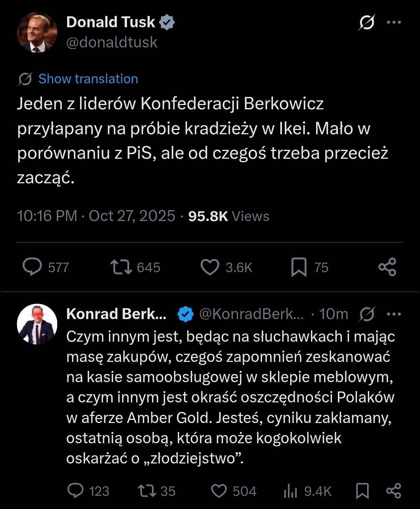Like Donald Tusk's post
The height and width of the screenshot is (509, 420).
pos(210,267)
